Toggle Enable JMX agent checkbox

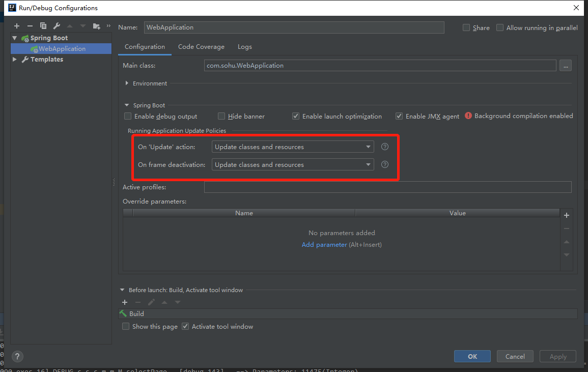pos(399,116)
